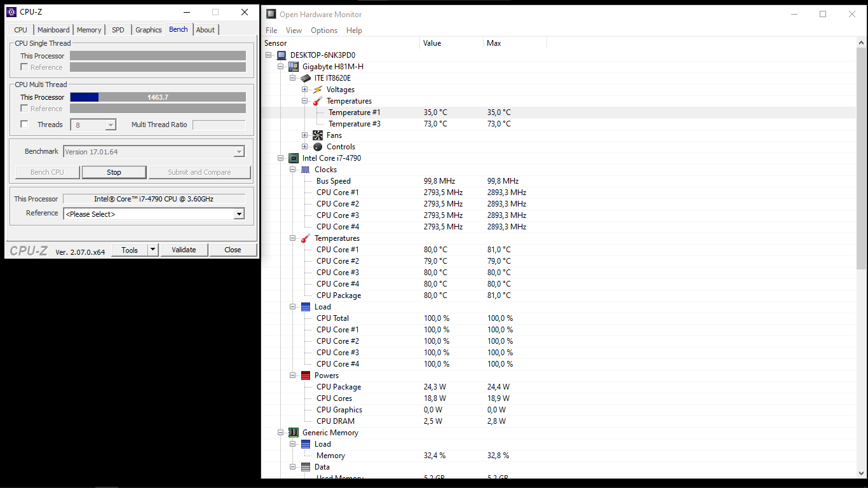This screenshot has width=868, height=488.
Task: Click the blue CPU Load icon
Action: click(306, 307)
